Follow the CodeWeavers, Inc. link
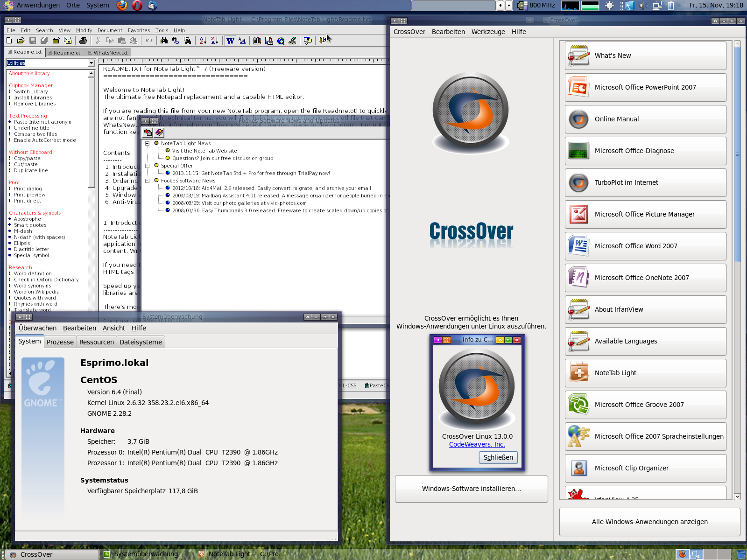The height and width of the screenshot is (560, 747). pyautogui.click(x=477, y=444)
